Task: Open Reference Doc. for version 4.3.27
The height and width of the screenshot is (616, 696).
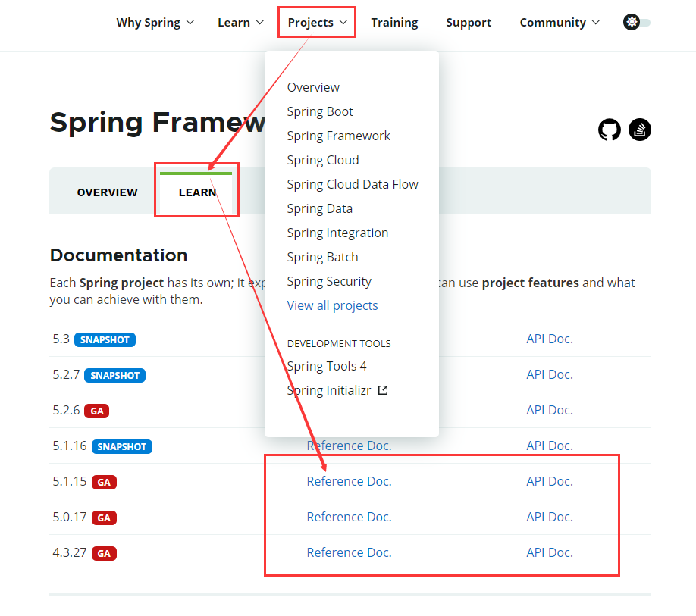Action: coord(349,552)
